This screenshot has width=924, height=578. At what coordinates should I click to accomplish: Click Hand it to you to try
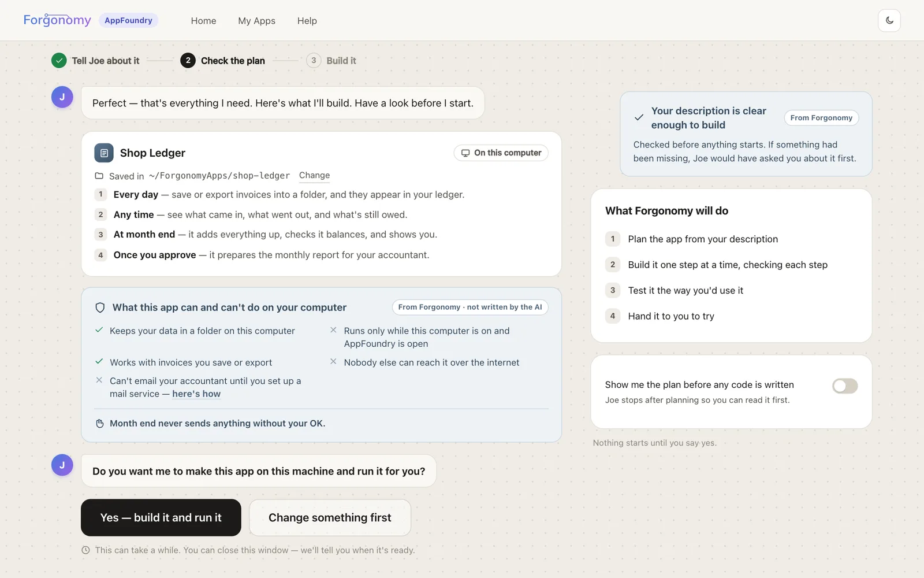click(671, 316)
